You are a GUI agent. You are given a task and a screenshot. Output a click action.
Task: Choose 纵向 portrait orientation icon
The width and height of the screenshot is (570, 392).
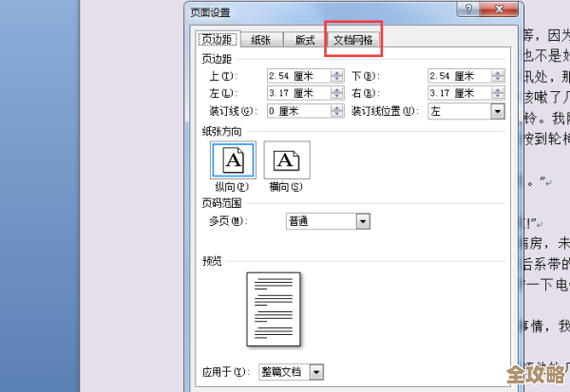point(233,159)
